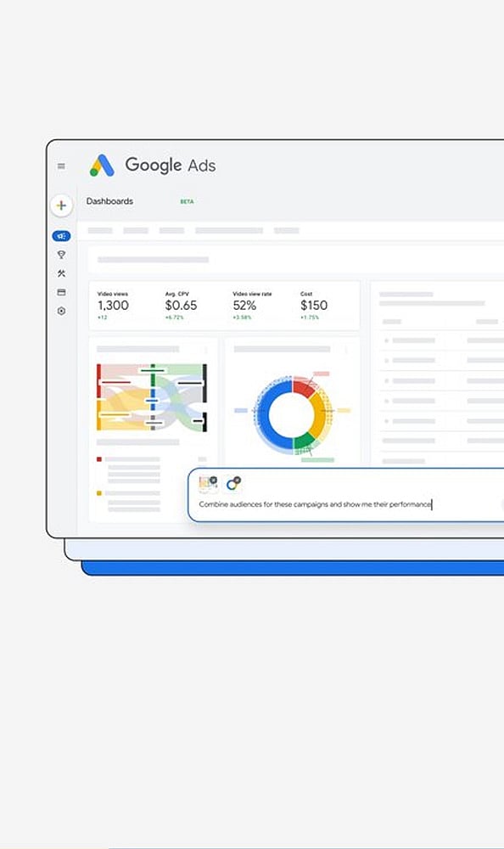504x849 pixels.
Task: Click the Dashboards page title
Action: (x=109, y=201)
